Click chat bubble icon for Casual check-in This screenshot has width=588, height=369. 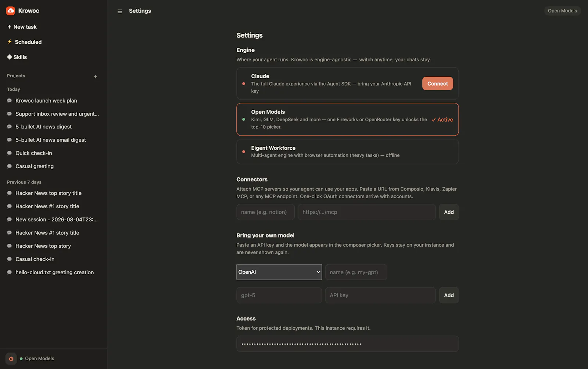click(10, 259)
